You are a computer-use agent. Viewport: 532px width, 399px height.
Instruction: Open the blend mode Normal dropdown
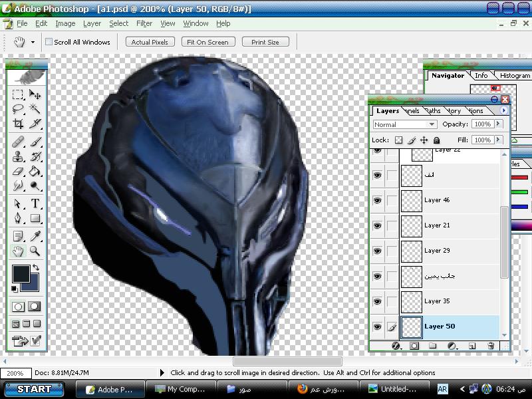pyautogui.click(x=404, y=124)
